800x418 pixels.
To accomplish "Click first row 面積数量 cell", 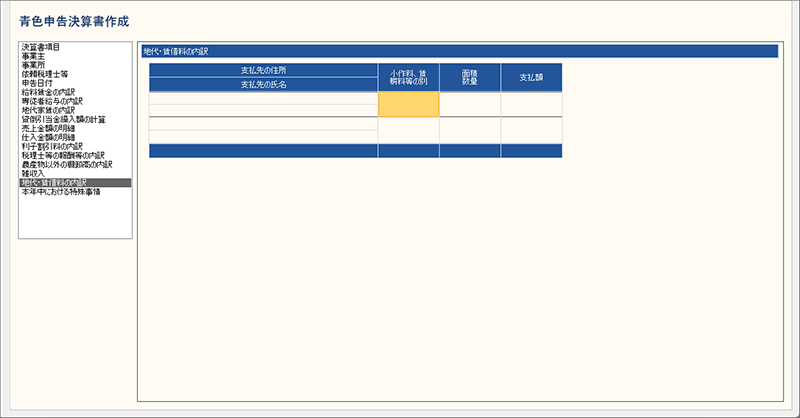I will [470, 105].
